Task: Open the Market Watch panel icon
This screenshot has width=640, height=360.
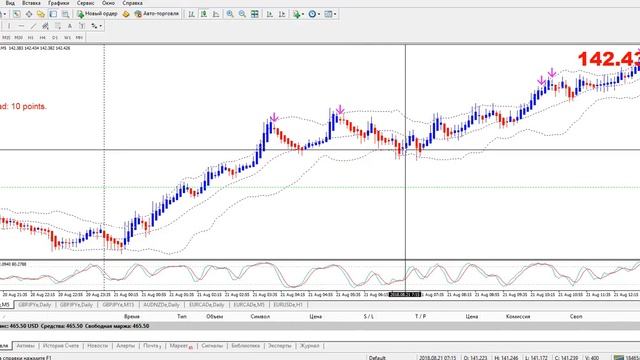Action: click(x=17, y=14)
